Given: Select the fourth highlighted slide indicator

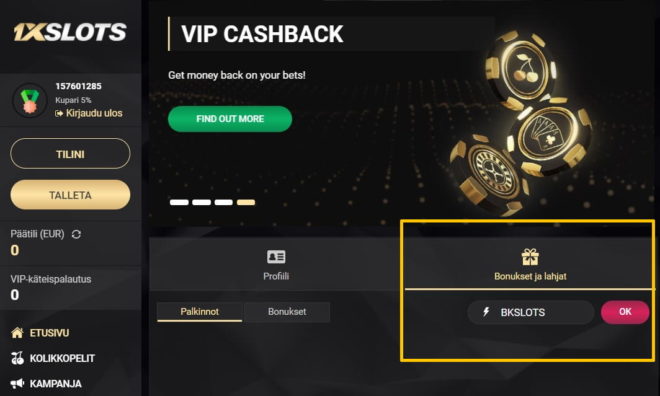Looking at the screenshot, I should pos(246,202).
